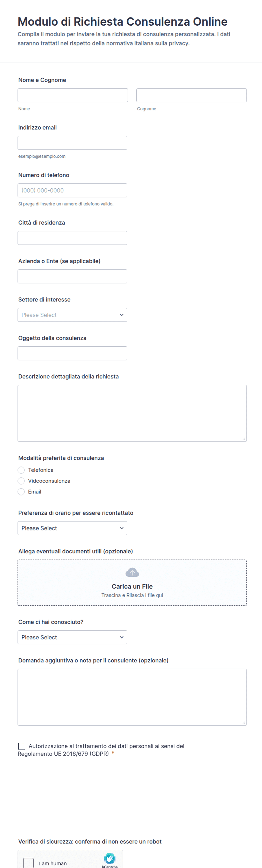The image size is (262, 868).
Task: Click the hCaptcha logo icon
Action: point(110,858)
